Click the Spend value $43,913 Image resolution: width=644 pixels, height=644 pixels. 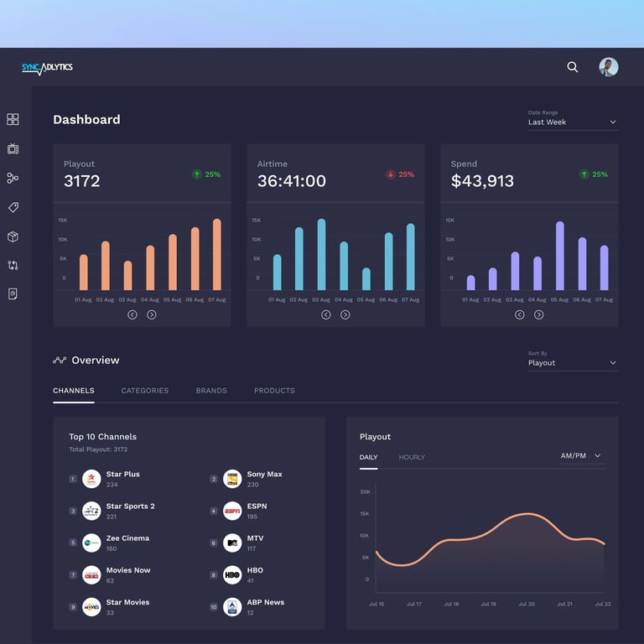482,181
